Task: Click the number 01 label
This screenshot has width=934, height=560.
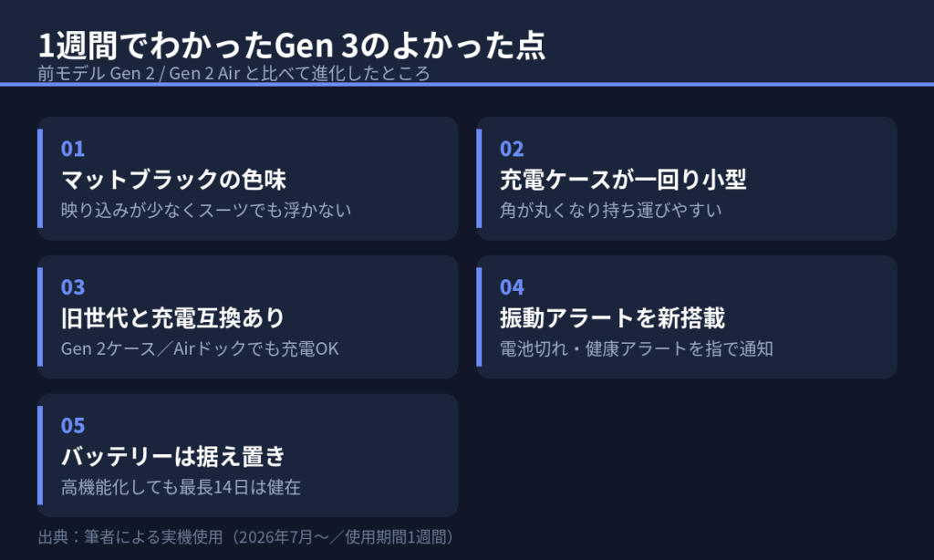Action: 73,149
